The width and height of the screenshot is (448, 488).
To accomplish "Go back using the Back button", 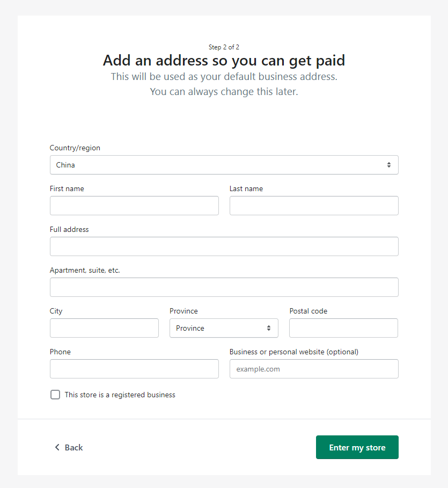I will pyautogui.click(x=69, y=447).
